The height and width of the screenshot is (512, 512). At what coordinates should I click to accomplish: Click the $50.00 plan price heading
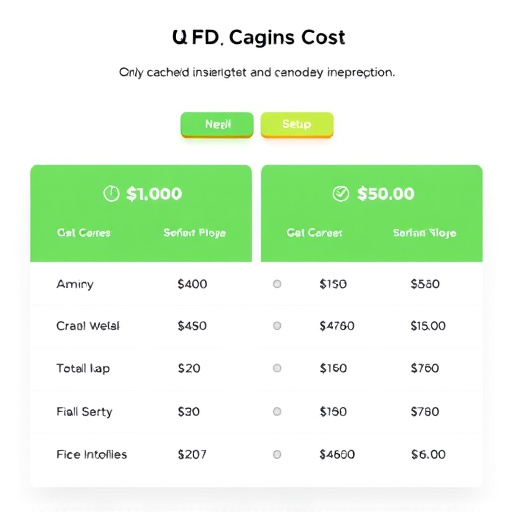coord(386,194)
